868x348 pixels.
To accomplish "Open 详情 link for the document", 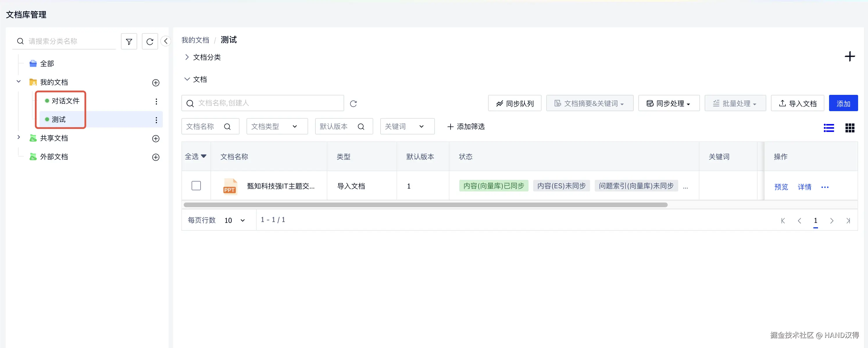I will coord(804,187).
